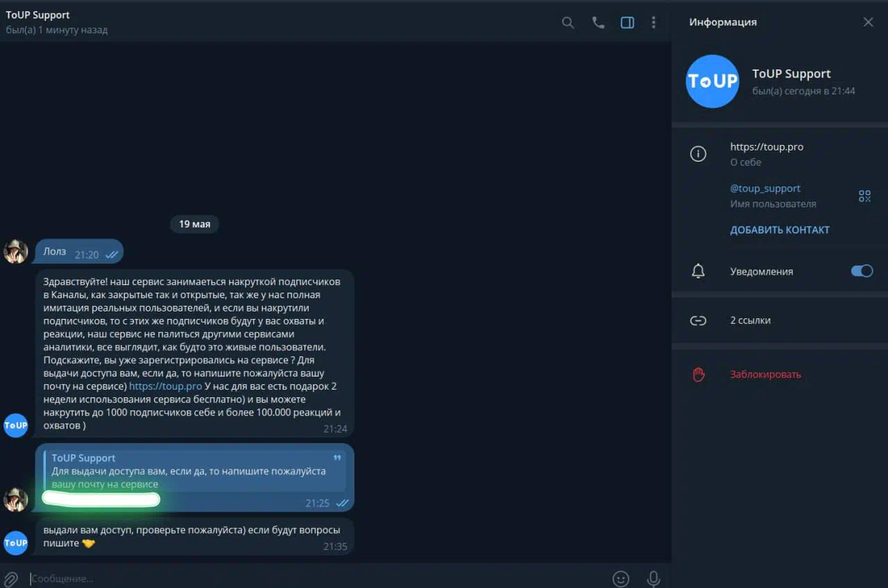Open the 2 ссылки shared links section
The width and height of the screenshot is (888, 588).
click(x=780, y=320)
